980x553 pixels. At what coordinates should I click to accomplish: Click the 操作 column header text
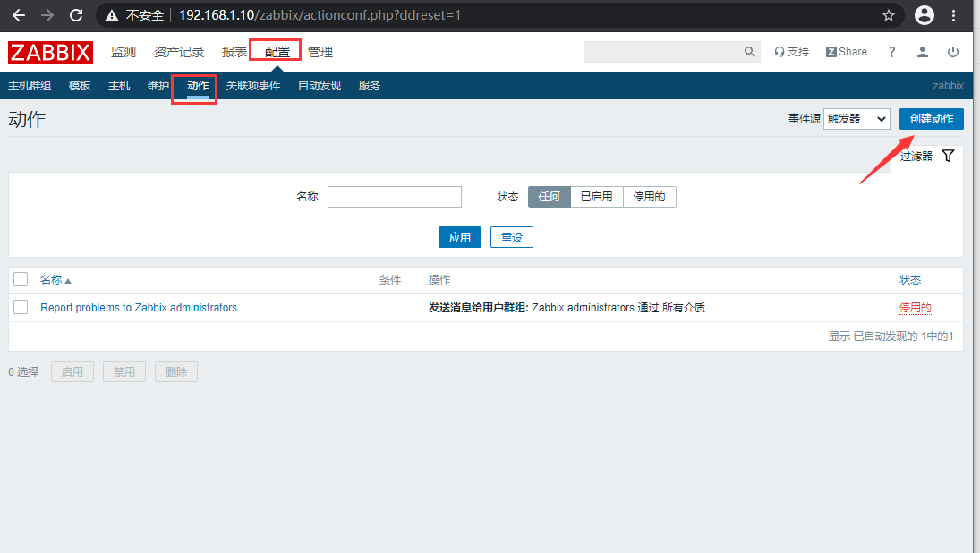tap(439, 280)
